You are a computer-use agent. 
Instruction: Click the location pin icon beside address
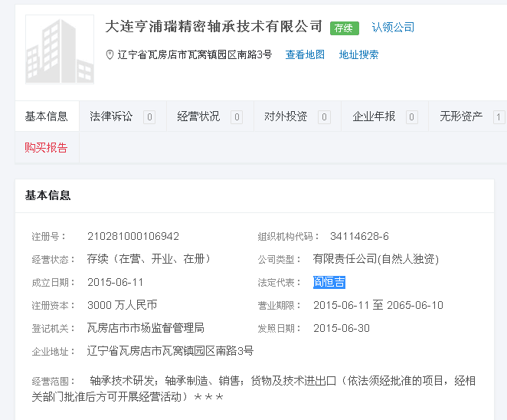[x=110, y=55]
